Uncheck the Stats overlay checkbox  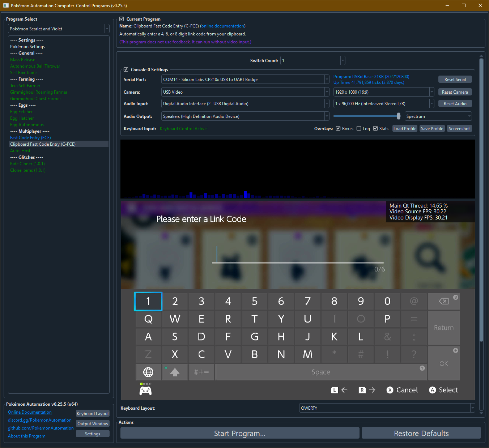click(x=375, y=129)
